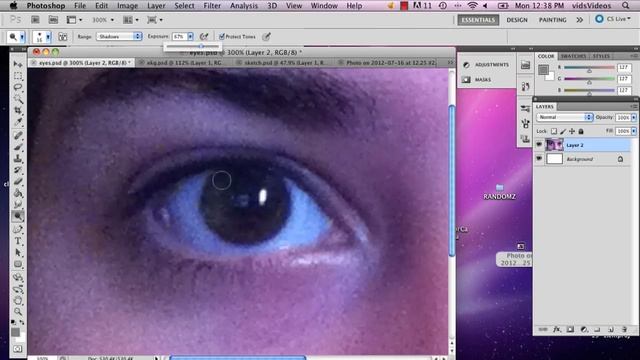Select the Magic Wand tool
640x360 pixels.
pyautogui.click(x=18, y=99)
